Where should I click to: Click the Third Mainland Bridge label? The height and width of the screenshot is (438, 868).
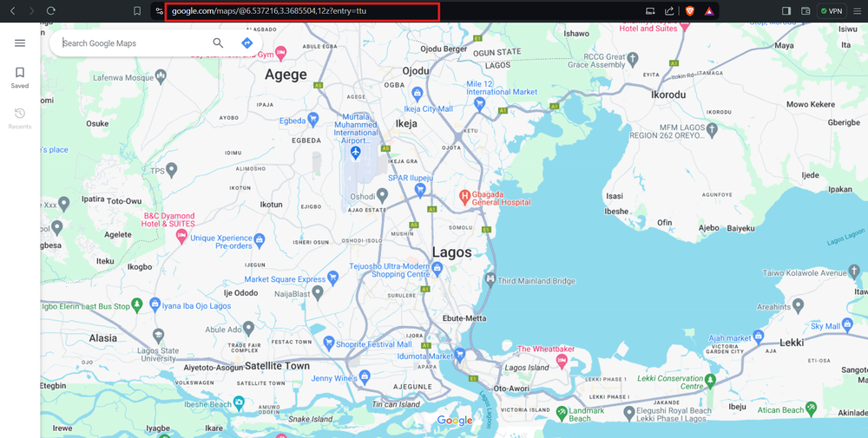tap(536, 281)
